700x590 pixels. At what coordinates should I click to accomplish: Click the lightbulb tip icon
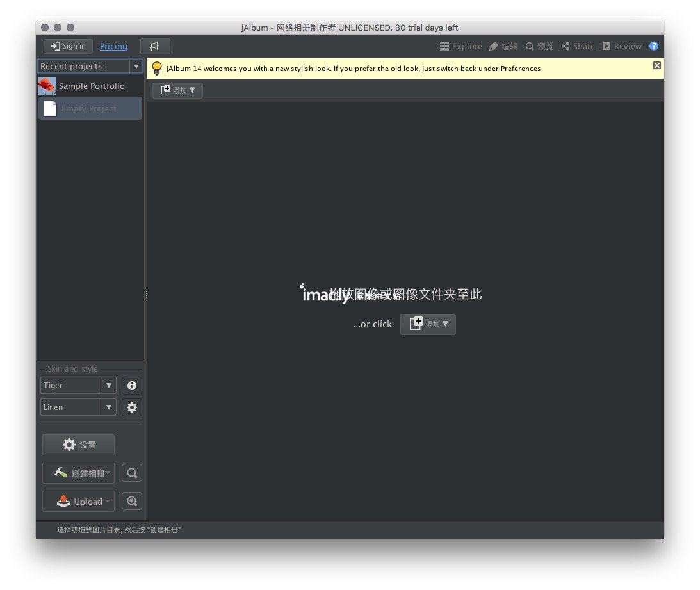(157, 69)
